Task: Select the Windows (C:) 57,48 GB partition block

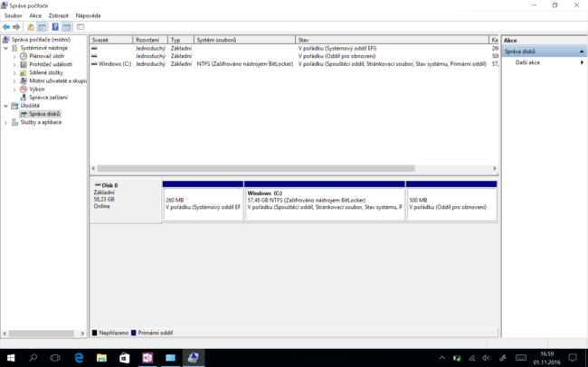Action: pos(325,201)
